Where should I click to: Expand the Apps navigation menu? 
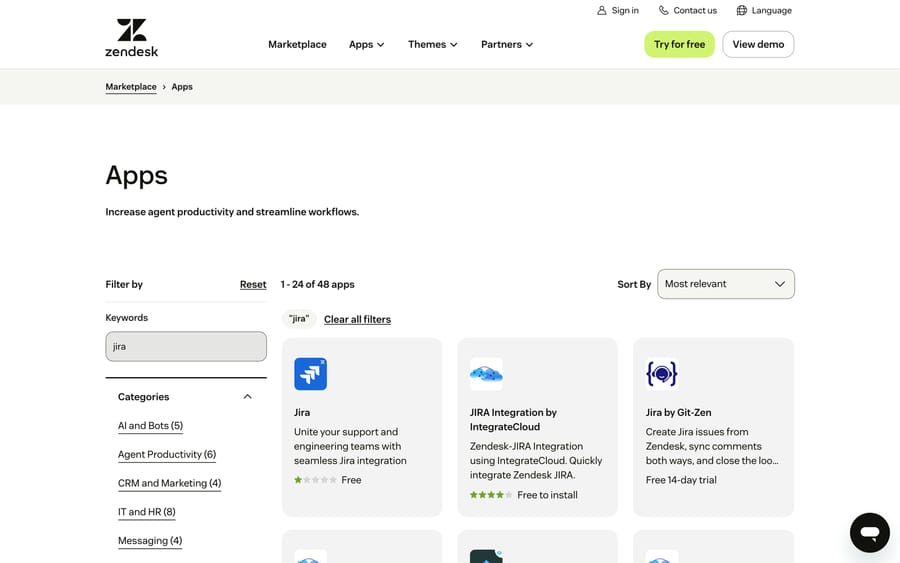point(367,44)
